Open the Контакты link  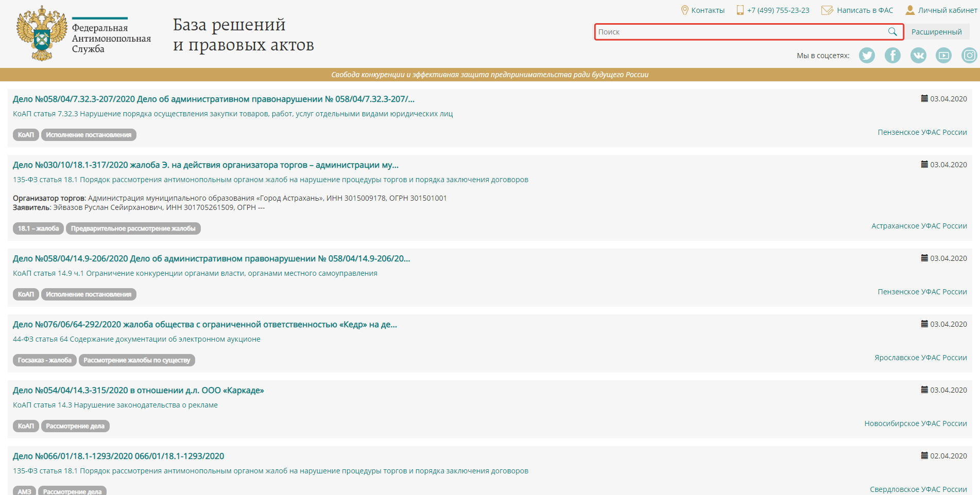point(708,10)
